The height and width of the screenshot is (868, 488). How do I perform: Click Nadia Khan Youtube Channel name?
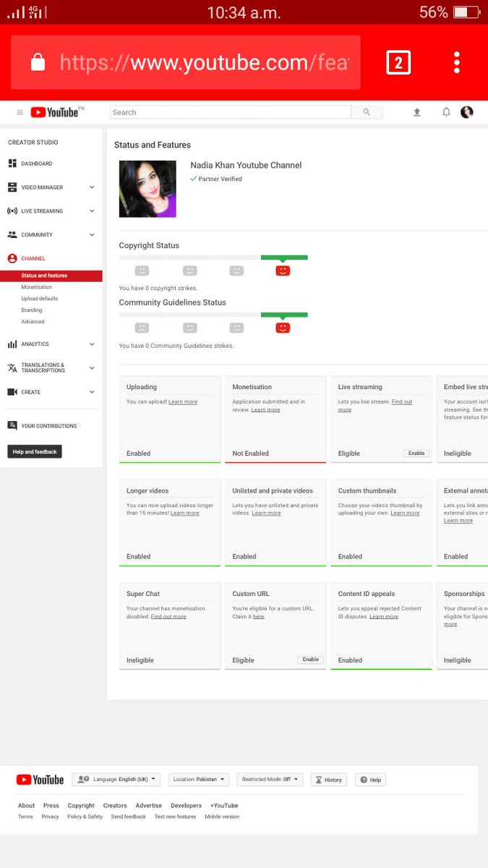[246, 165]
